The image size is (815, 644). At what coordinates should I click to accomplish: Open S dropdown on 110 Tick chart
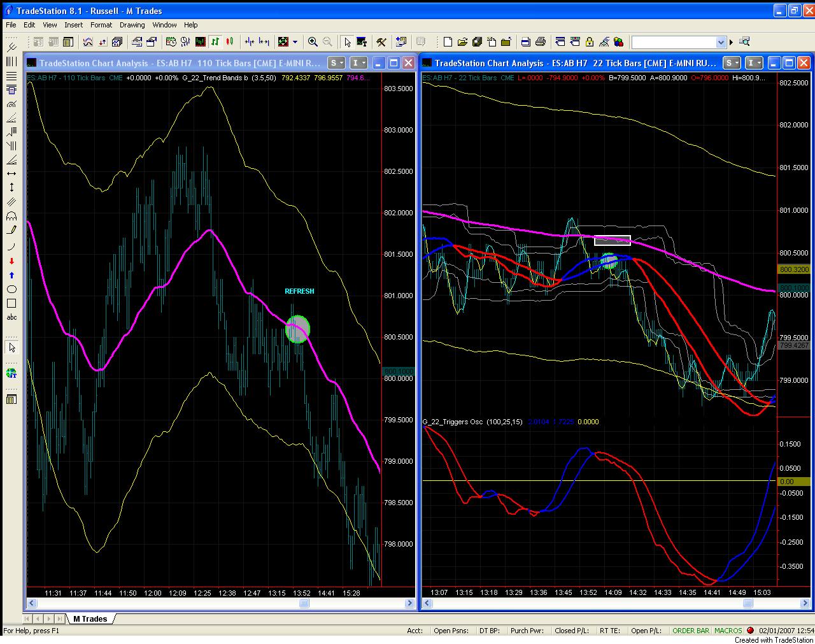[x=336, y=62]
